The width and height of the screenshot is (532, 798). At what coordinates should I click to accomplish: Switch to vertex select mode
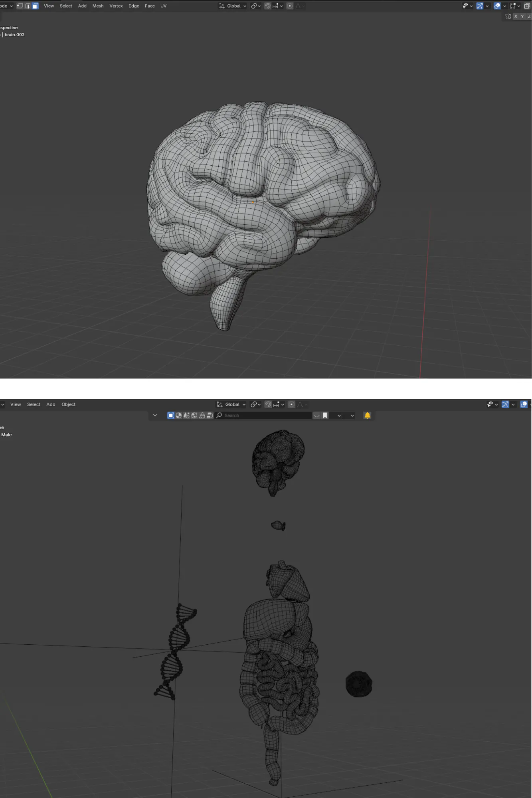click(20, 6)
